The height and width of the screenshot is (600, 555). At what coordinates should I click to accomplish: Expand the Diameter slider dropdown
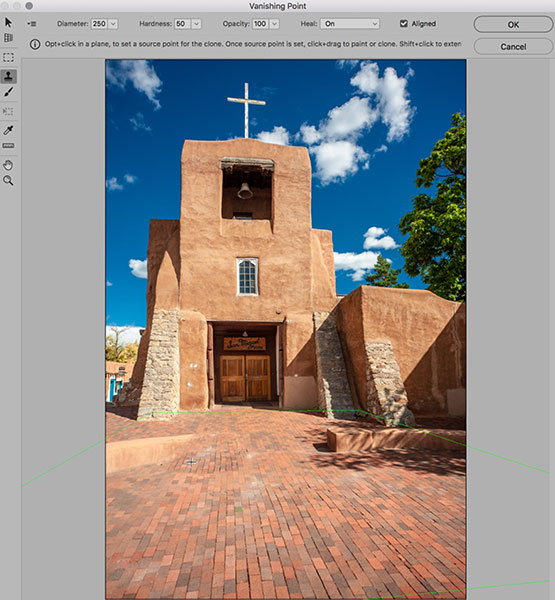pos(113,24)
